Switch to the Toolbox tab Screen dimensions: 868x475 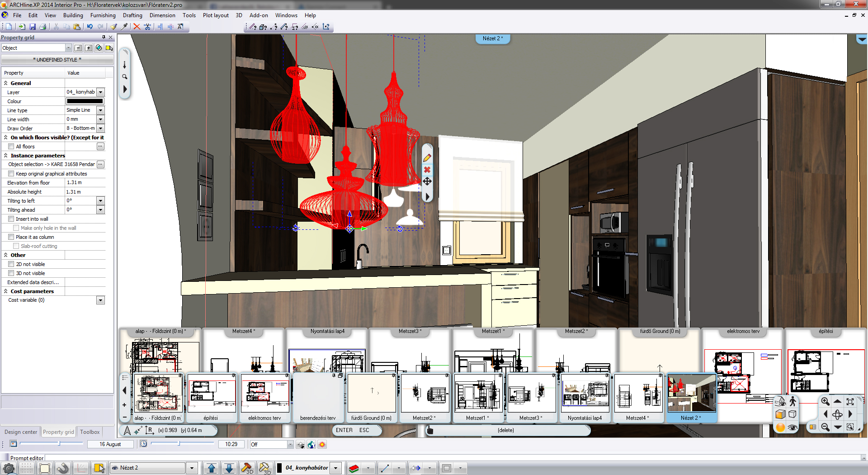click(x=90, y=432)
